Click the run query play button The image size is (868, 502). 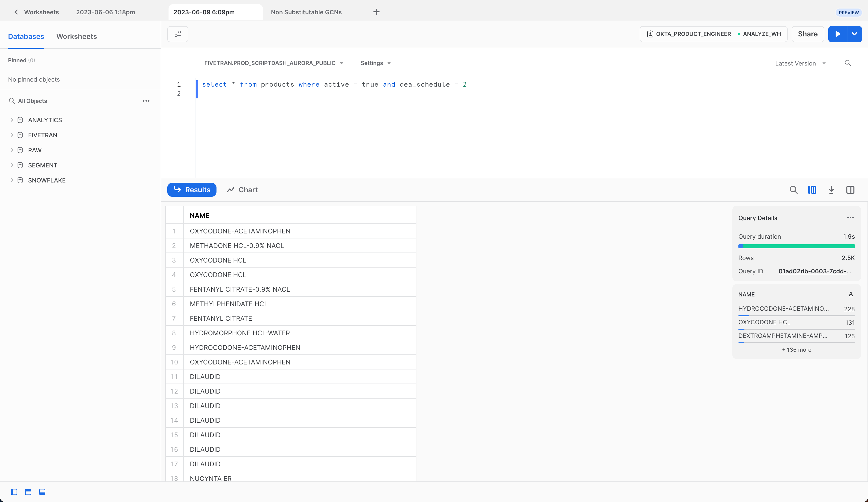coord(838,34)
